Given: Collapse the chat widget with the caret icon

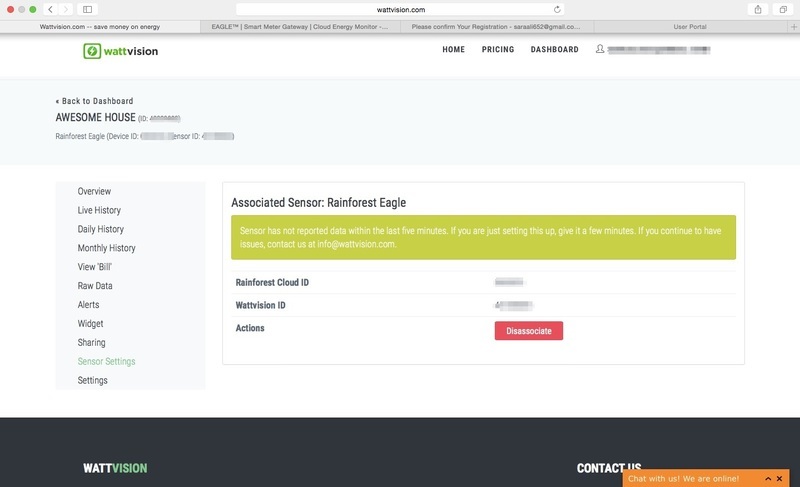Looking at the screenshot, I should click(768, 479).
